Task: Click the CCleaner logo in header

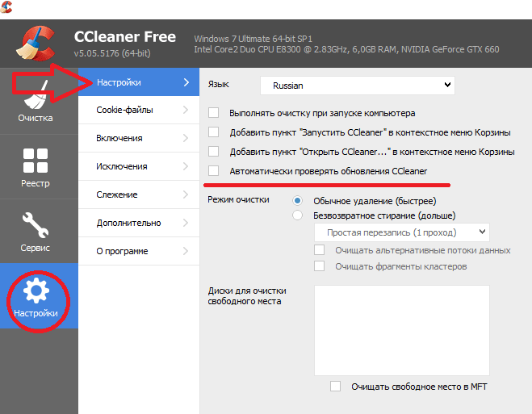Action: point(35,44)
